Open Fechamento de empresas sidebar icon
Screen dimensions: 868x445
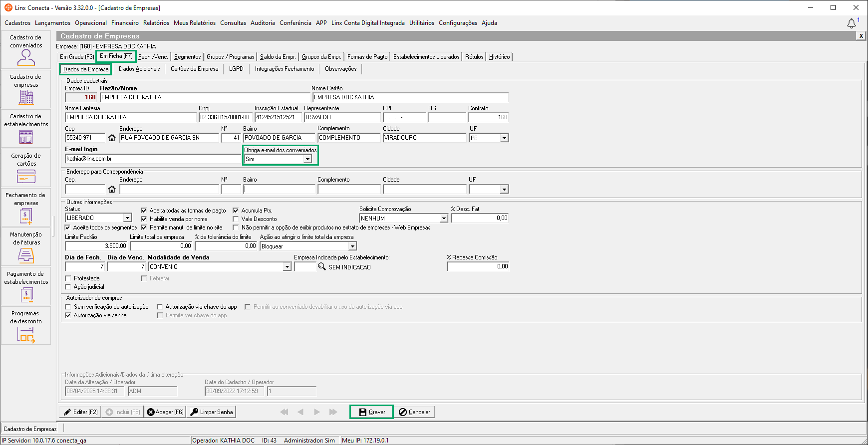pos(26,208)
